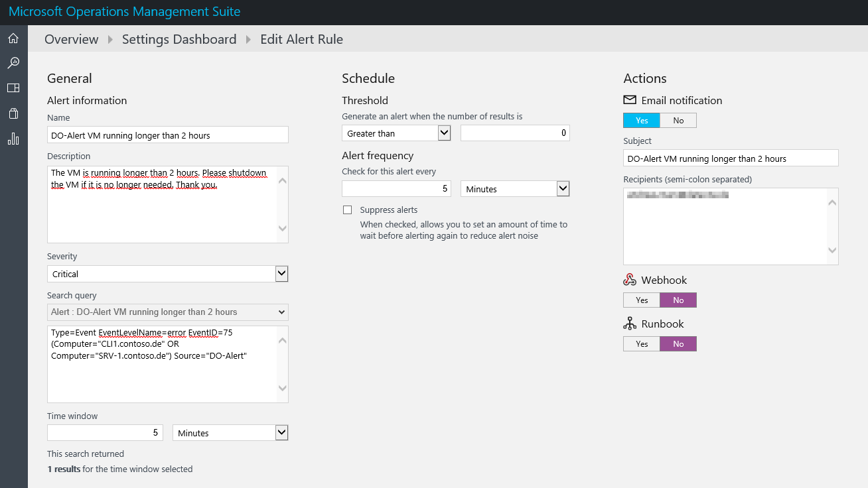Image resolution: width=868 pixels, height=488 pixels.
Task: Open the Usage bar chart icon
Action: [13, 139]
